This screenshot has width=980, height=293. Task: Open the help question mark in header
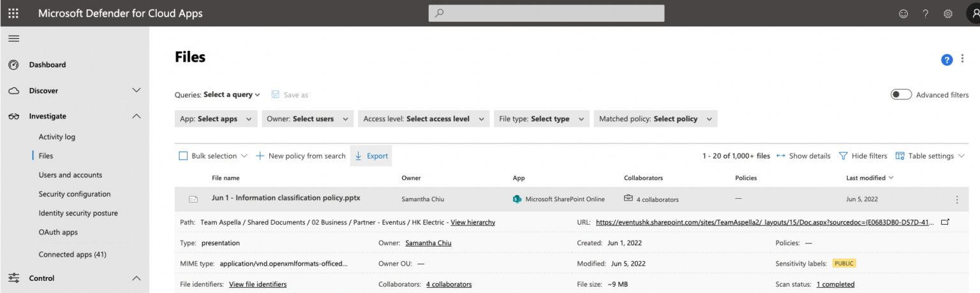(925, 13)
